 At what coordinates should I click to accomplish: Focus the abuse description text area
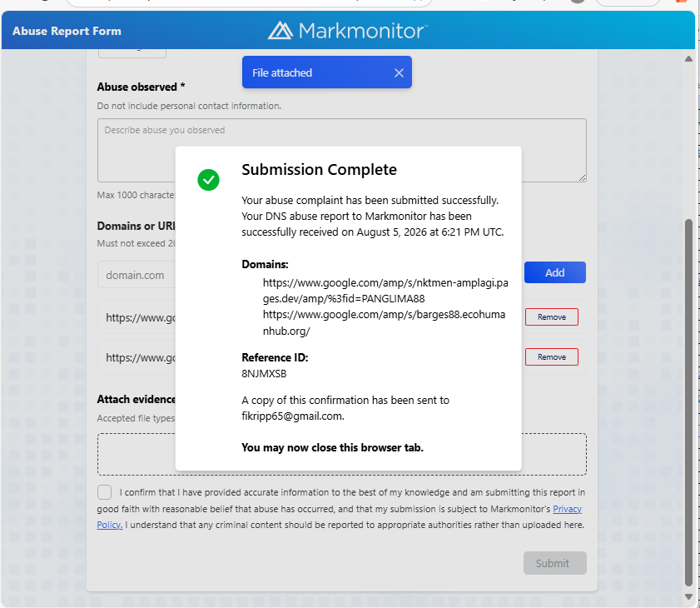click(341, 150)
